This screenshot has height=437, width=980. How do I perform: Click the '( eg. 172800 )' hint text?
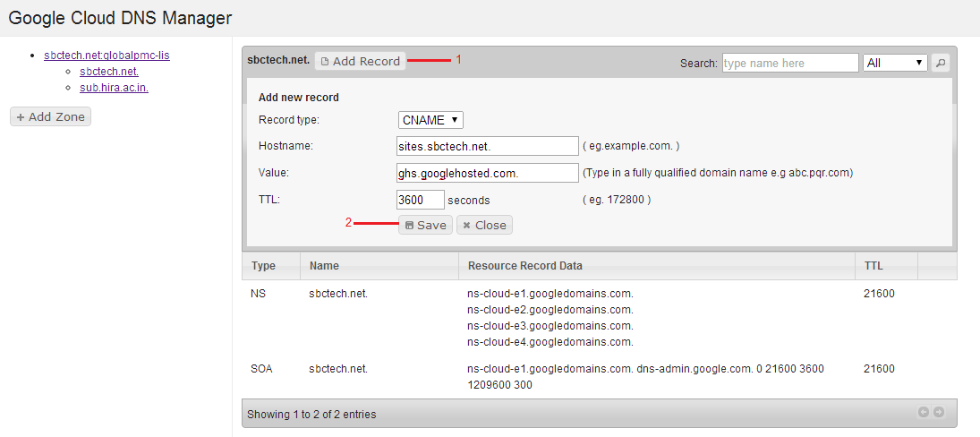point(617,200)
